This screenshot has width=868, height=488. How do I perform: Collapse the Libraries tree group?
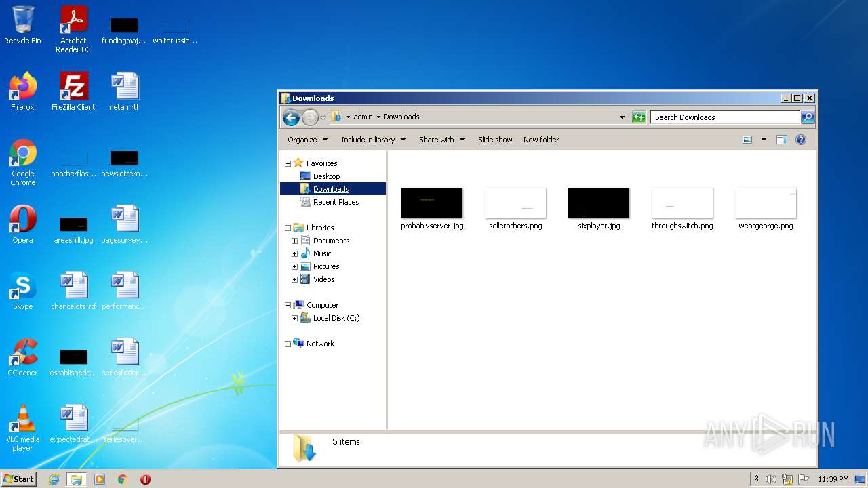tap(288, 228)
